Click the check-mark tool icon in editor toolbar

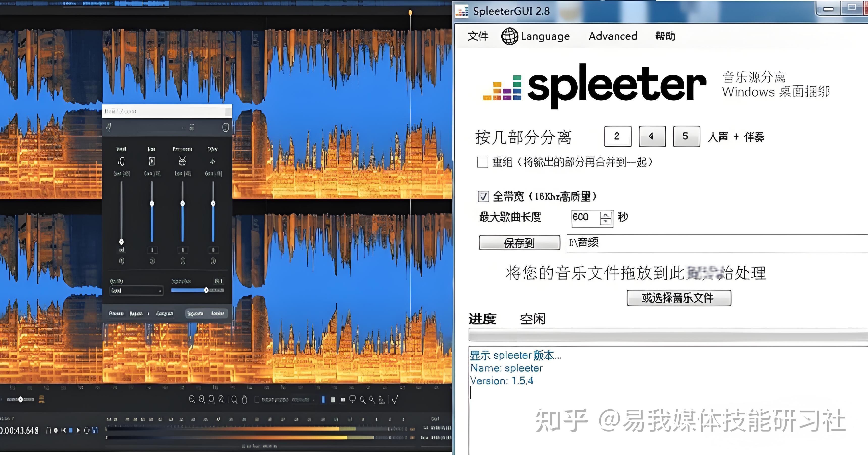(x=395, y=400)
